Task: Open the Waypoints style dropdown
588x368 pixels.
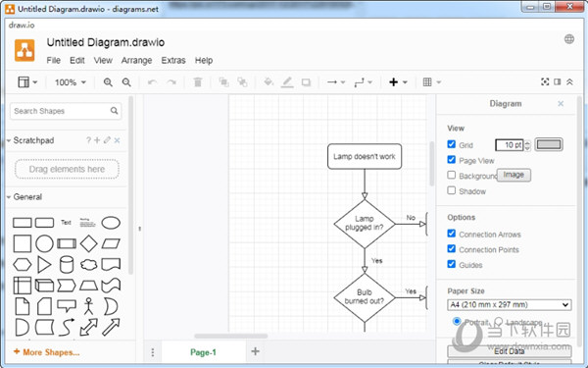Action: 363,82
